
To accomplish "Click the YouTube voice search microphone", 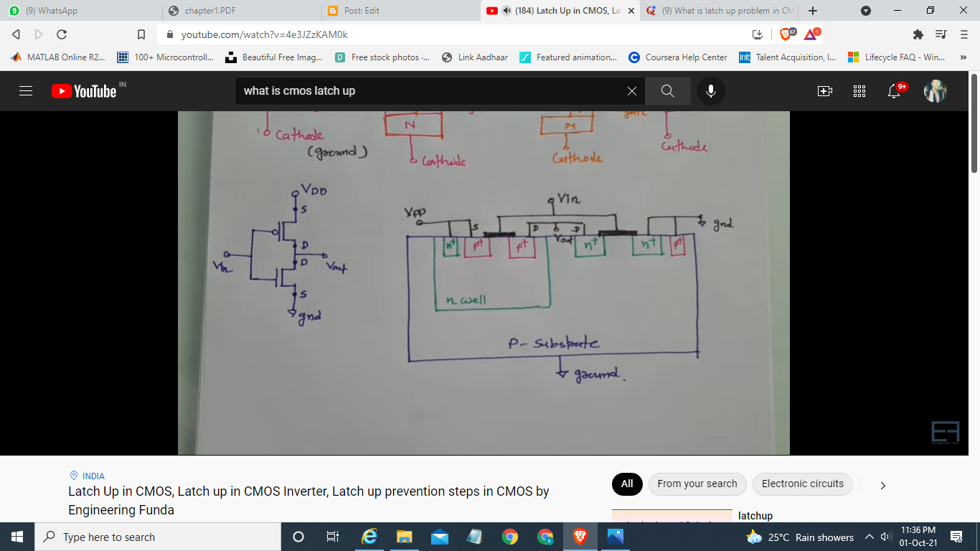I will (710, 91).
